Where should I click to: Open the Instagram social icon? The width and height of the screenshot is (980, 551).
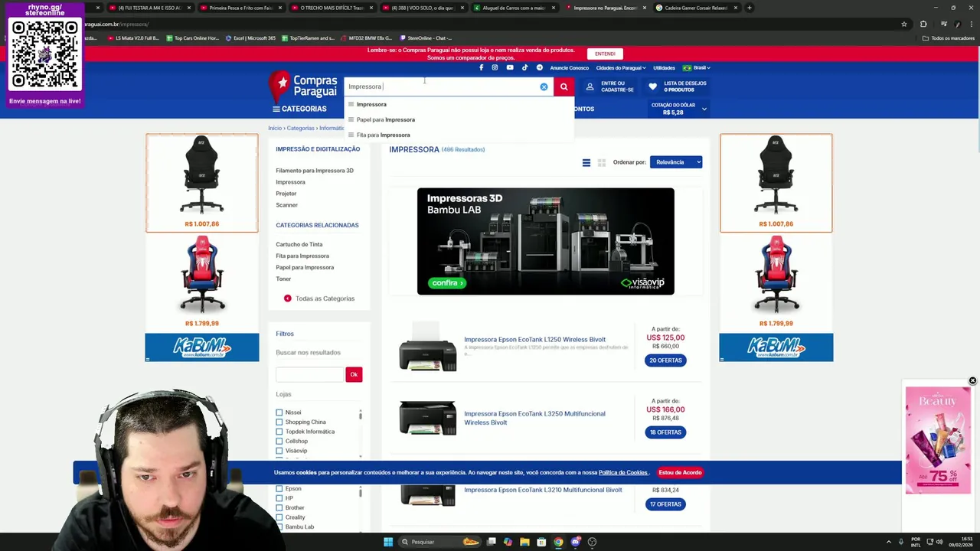coord(495,67)
